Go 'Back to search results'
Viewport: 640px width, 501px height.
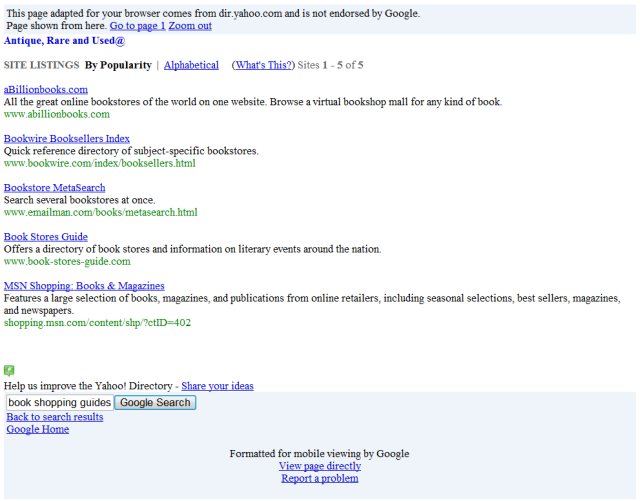click(x=55, y=417)
